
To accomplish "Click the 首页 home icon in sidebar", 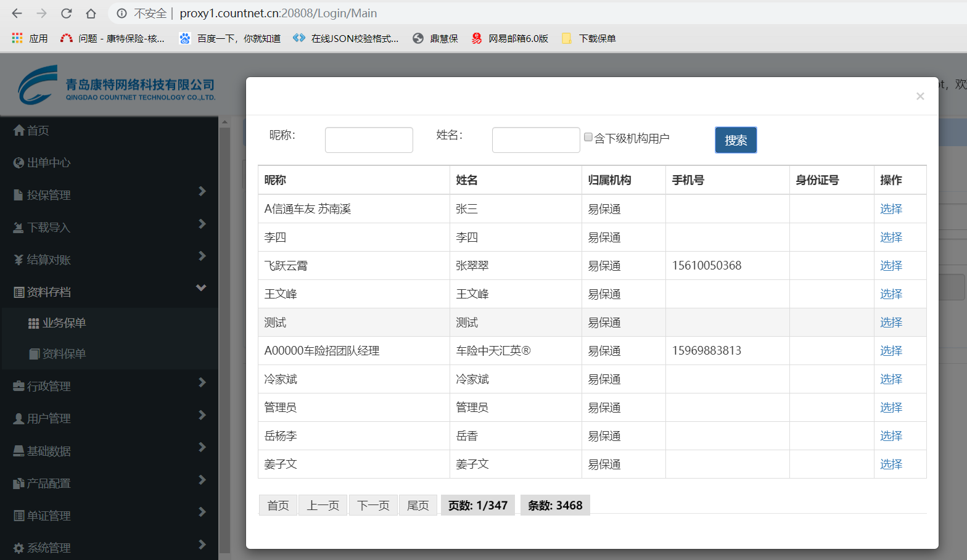I will 19,131.
